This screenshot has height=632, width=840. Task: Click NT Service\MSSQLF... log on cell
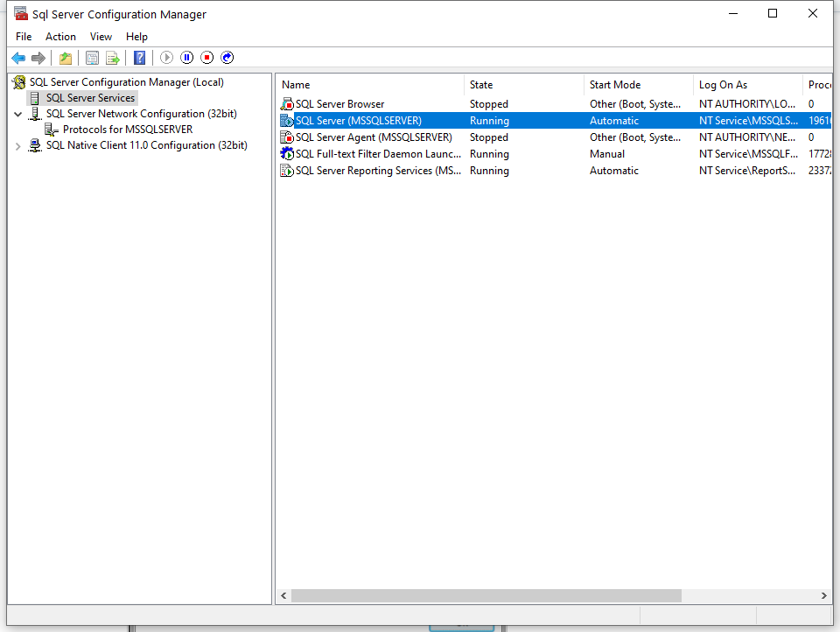[x=748, y=154]
